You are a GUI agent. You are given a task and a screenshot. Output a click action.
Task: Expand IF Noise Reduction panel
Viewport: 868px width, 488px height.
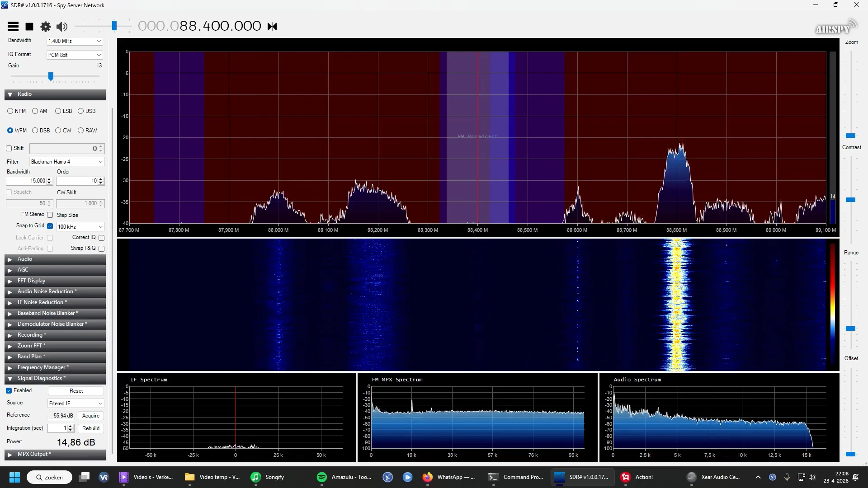click(55, 303)
